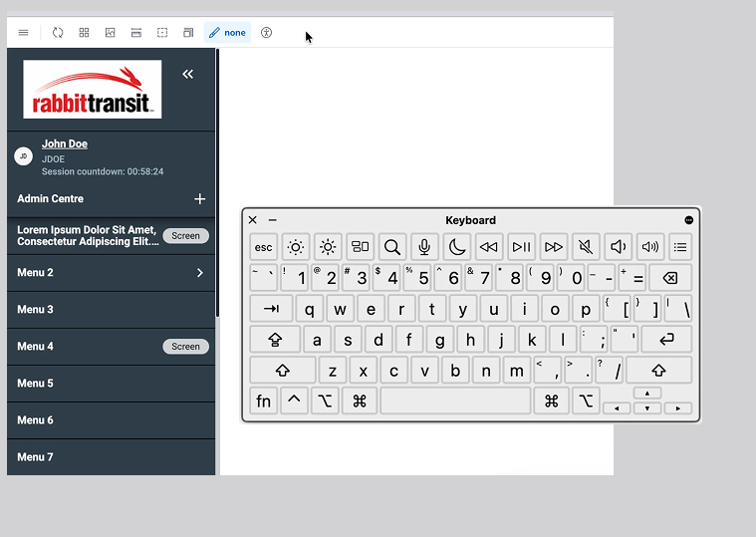Image resolution: width=756 pixels, height=537 pixels.
Task: Toggle the mute speaker key
Action: pyautogui.click(x=586, y=247)
